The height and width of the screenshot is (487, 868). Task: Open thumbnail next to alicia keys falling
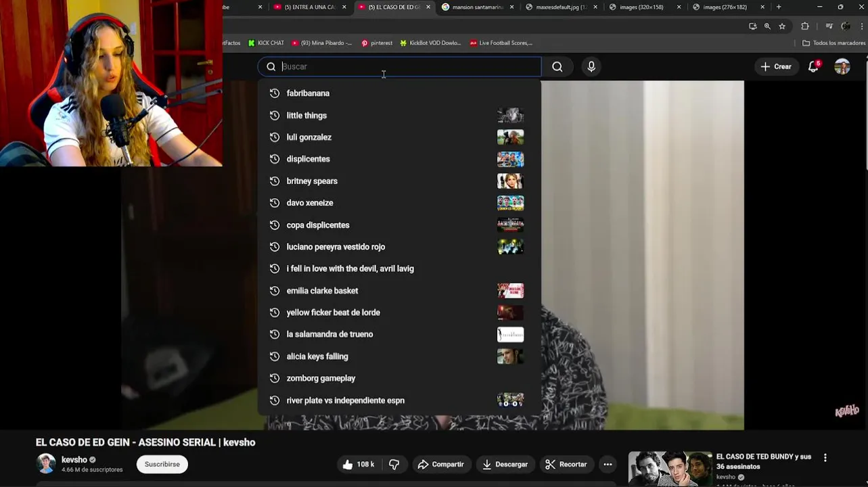tap(510, 356)
